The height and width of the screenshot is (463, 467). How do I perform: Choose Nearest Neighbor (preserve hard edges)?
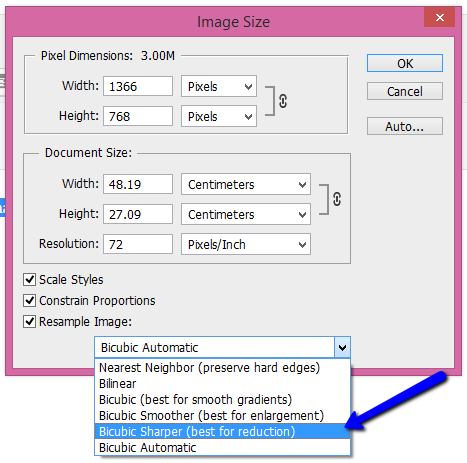point(222,368)
